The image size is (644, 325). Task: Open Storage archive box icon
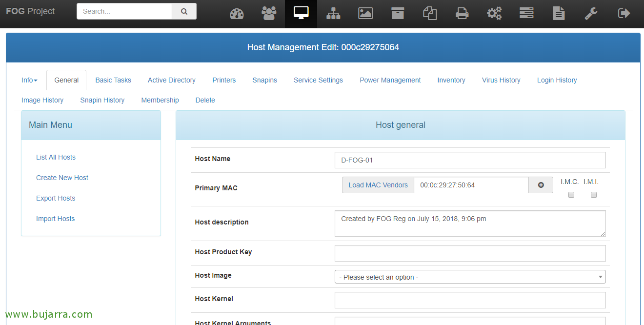(398, 14)
